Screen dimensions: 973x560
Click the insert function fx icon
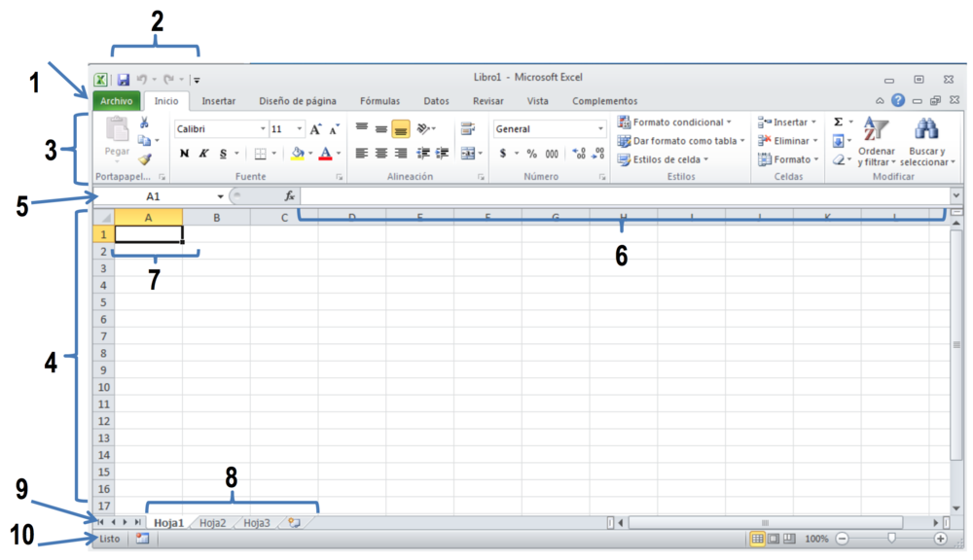pos(289,196)
